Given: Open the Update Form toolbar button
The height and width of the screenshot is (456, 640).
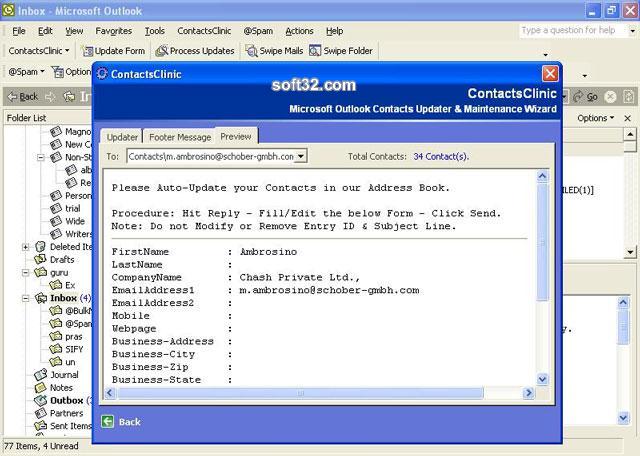Looking at the screenshot, I should [113, 51].
